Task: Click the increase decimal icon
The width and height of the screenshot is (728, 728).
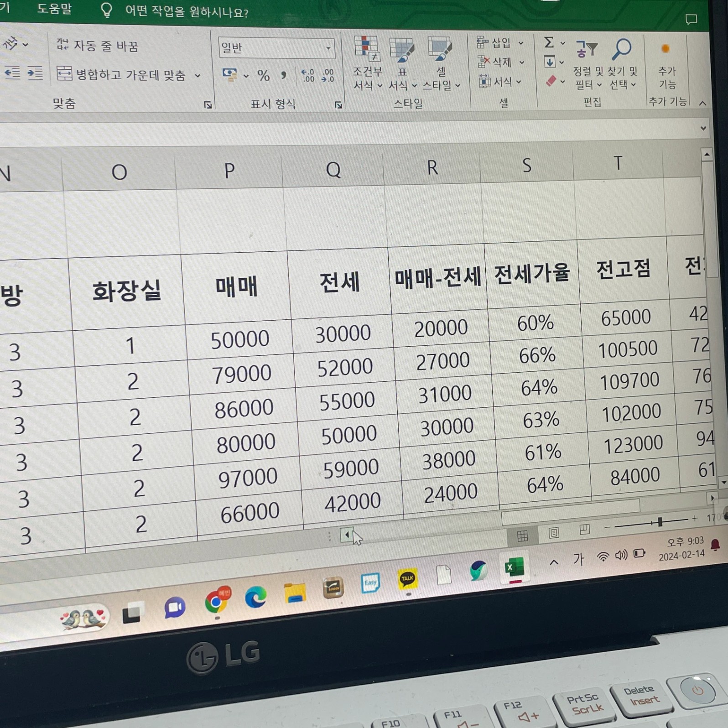Action: 308,75
